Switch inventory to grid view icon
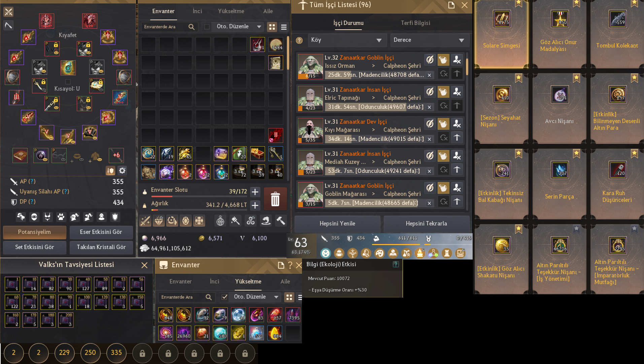This screenshot has width=644, height=364. [x=272, y=27]
